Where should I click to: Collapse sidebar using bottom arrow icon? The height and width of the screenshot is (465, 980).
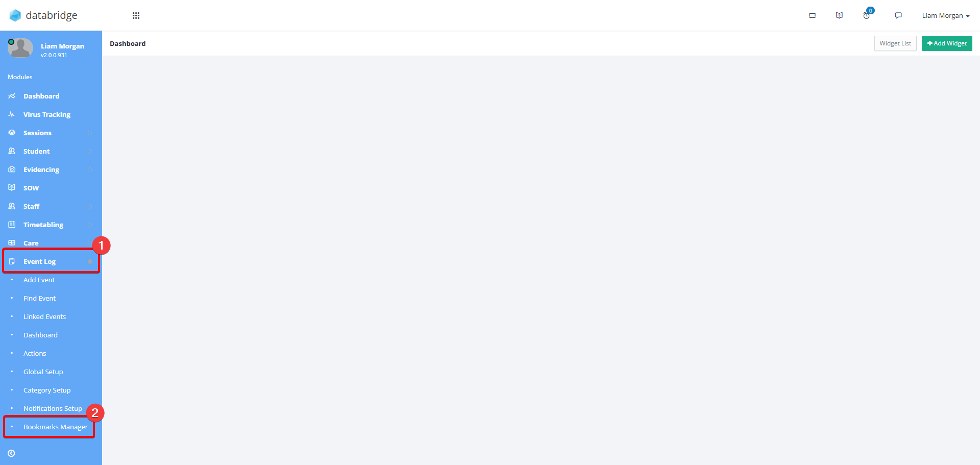[x=11, y=453]
